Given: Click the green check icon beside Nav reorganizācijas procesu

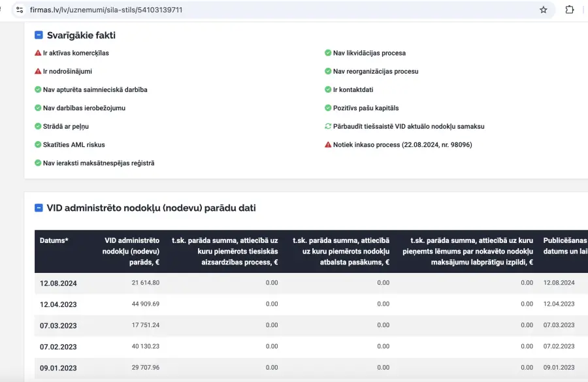Looking at the screenshot, I should [328, 71].
